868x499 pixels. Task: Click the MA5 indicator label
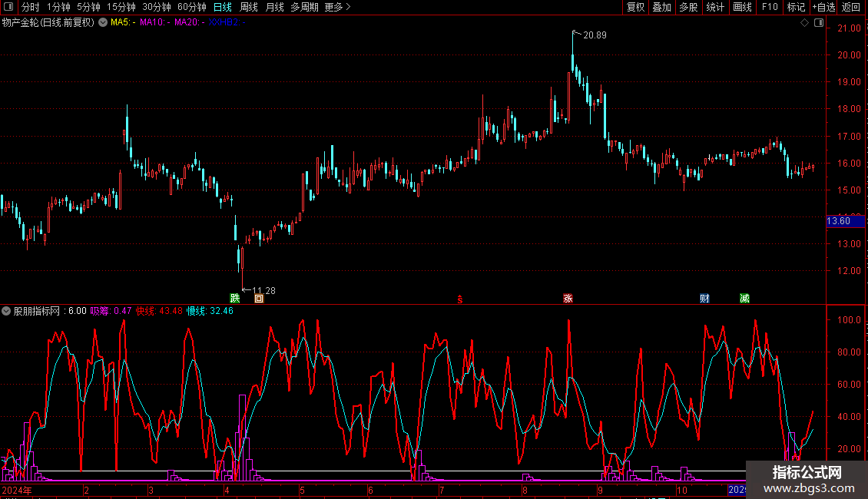click(x=123, y=22)
